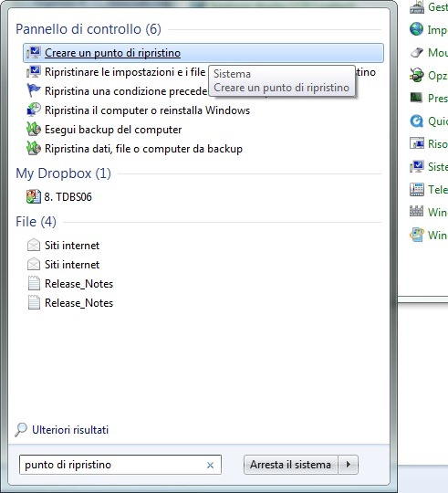Screen dimensions: 448x493
Task: Choose the second Siti internet result
Action: pos(72,265)
